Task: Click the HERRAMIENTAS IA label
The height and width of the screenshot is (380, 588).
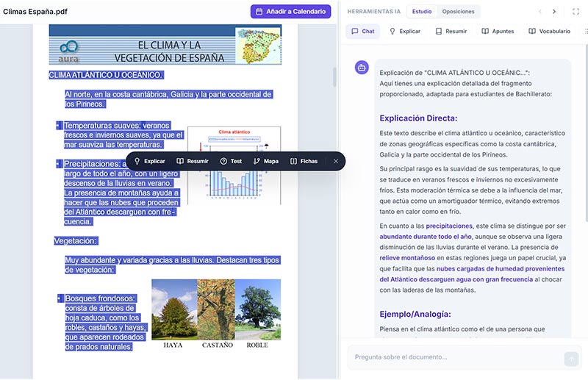Action: [x=374, y=12]
